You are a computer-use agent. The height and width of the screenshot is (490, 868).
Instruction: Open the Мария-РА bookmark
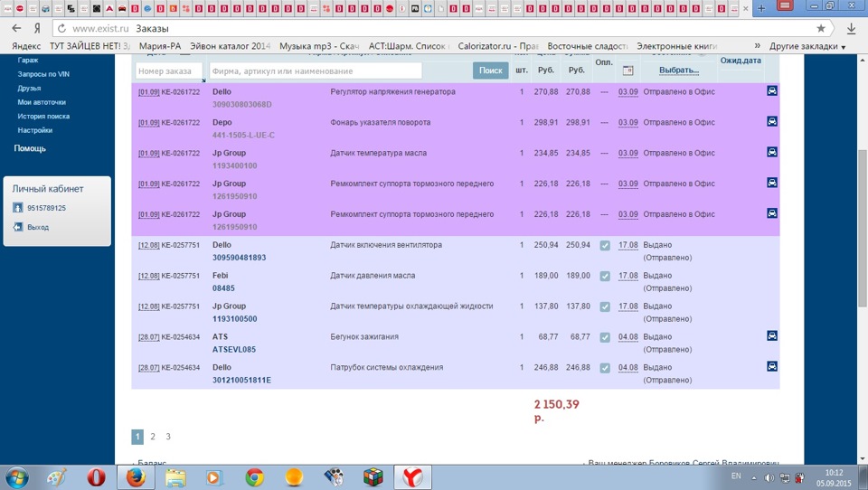pyautogui.click(x=160, y=46)
